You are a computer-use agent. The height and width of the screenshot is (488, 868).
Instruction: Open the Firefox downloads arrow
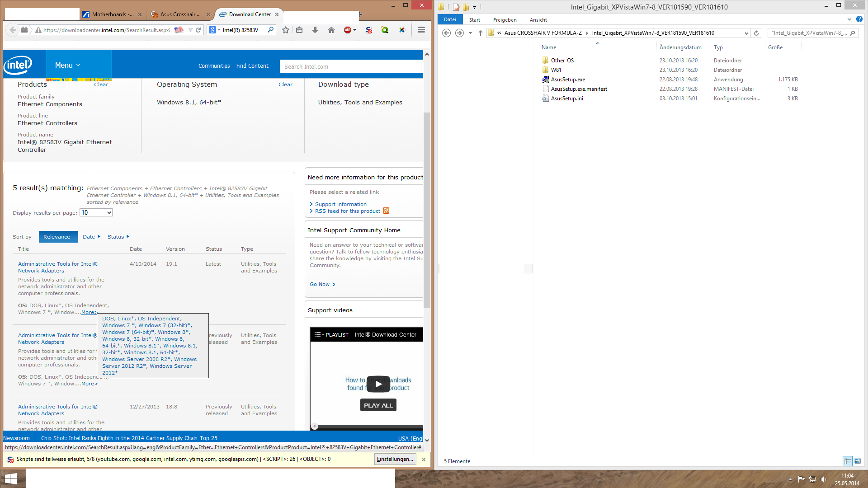tap(315, 30)
